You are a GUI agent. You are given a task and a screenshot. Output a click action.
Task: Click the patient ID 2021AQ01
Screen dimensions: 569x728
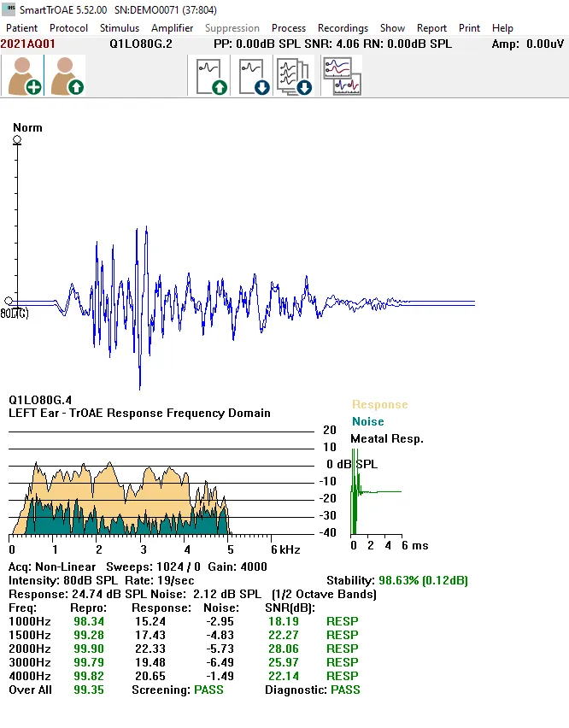point(28,44)
